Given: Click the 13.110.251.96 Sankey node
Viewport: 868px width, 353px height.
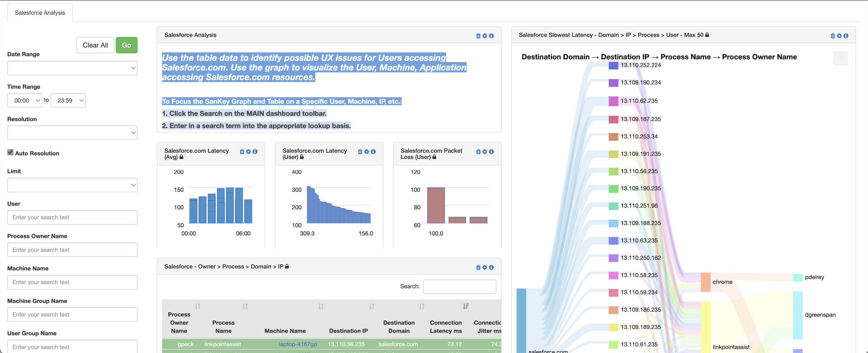Looking at the screenshot, I should click(613, 206).
